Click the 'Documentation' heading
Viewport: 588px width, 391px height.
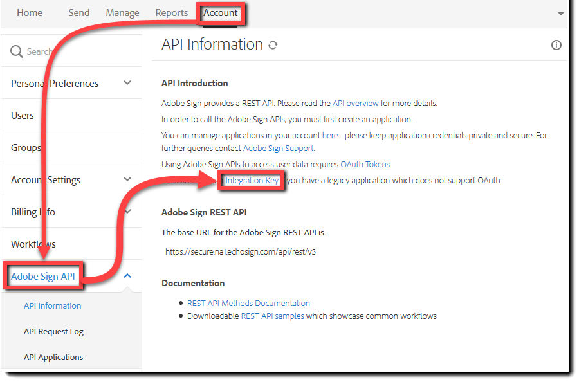(x=193, y=283)
